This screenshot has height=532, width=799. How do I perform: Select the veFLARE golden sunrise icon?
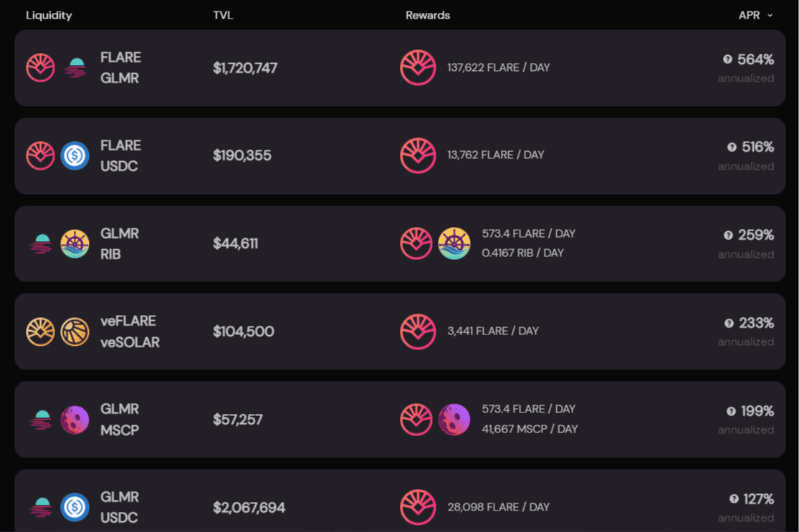pyautogui.click(x=41, y=332)
